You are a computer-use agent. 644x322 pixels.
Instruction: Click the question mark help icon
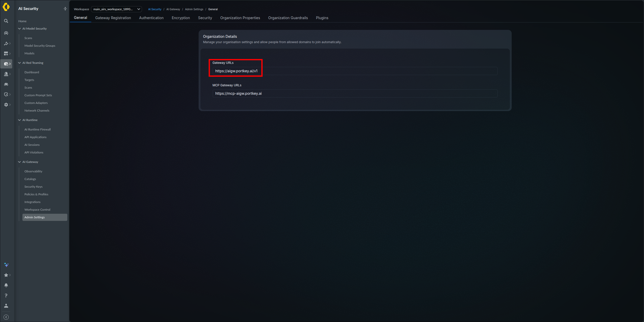point(6,296)
